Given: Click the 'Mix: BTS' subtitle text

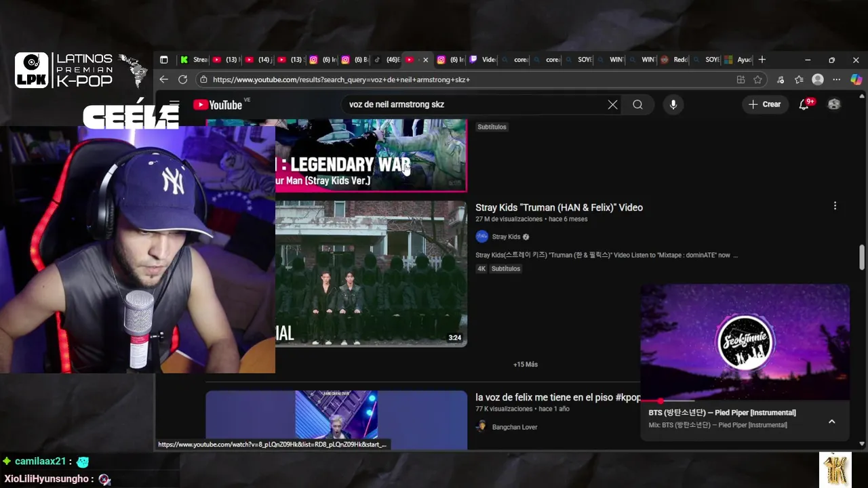Looking at the screenshot, I should pyautogui.click(x=717, y=425).
